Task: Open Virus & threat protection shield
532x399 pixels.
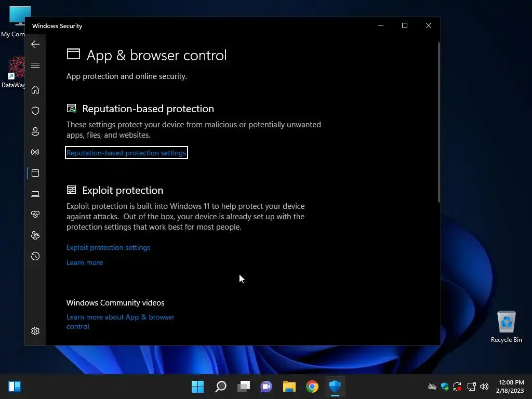Action: [x=35, y=111]
